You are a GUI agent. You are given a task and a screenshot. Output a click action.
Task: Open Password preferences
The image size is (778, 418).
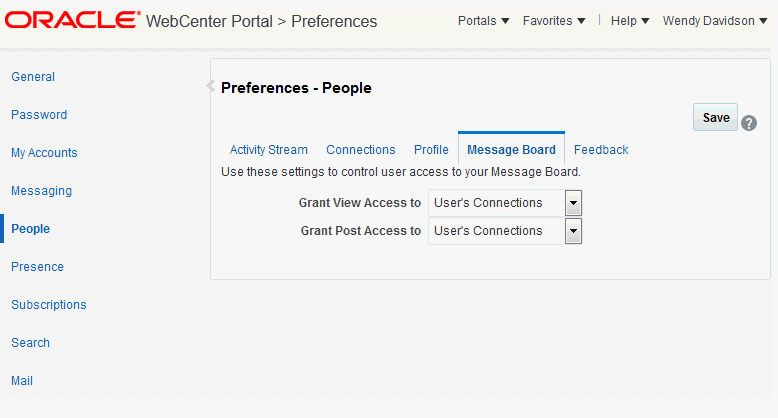click(x=39, y=115)
